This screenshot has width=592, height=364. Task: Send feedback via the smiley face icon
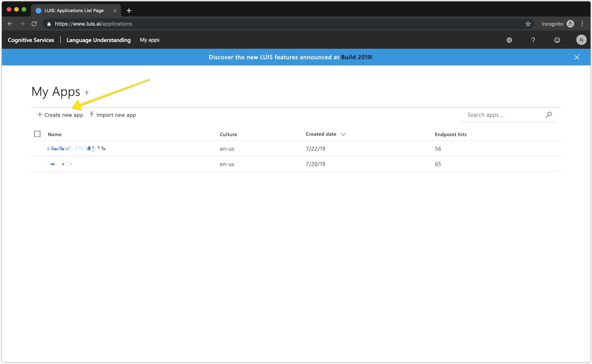[x=557, y=40]
